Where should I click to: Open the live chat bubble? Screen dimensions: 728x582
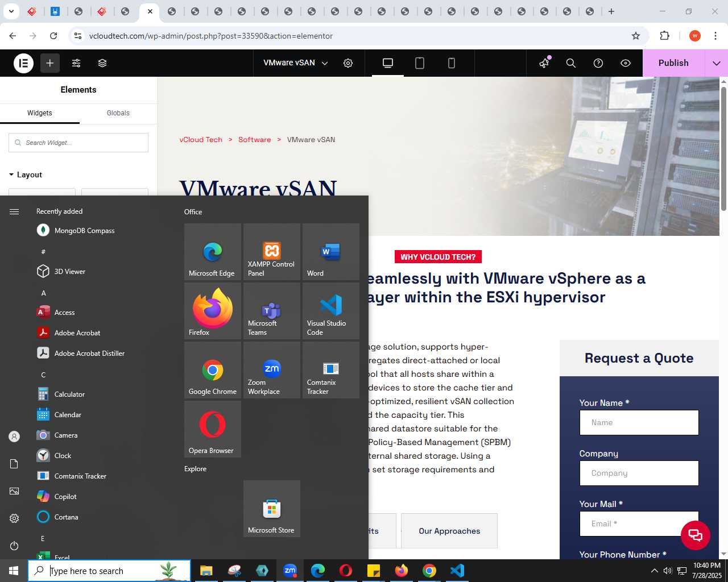695,535
